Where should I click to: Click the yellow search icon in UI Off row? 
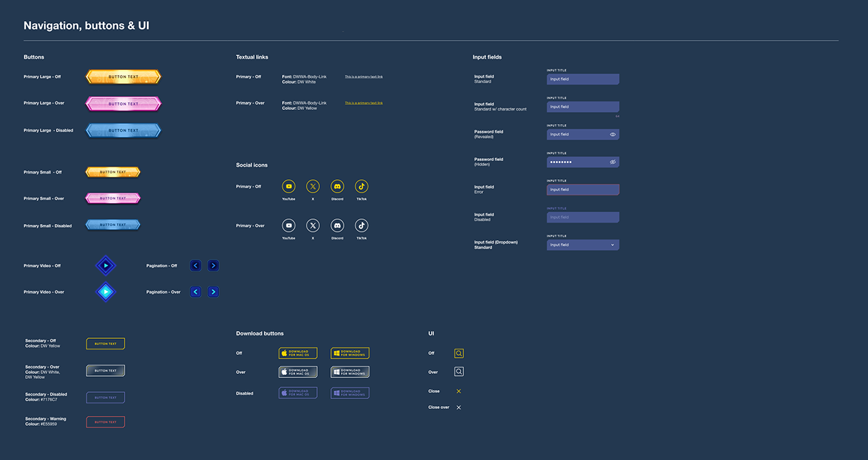[459, 354]
